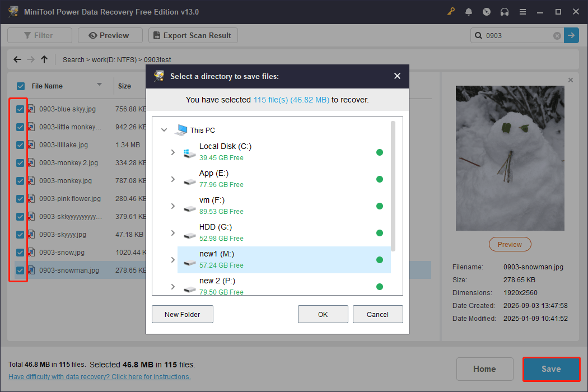Select the 0903-snow.jpg file name
Screen dimensions: 588x392
(62, 253)
